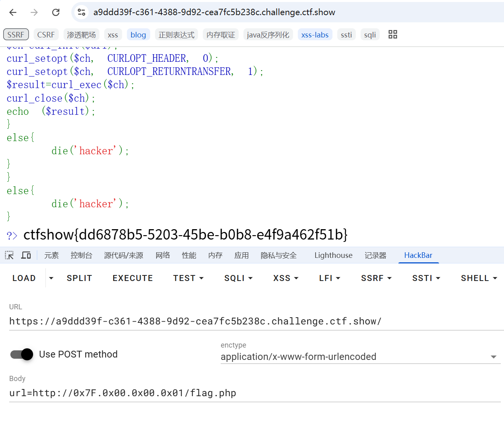The image size is (504, 444).
Task: Open the java反序列化 bookmark
Action: [268, 35]
